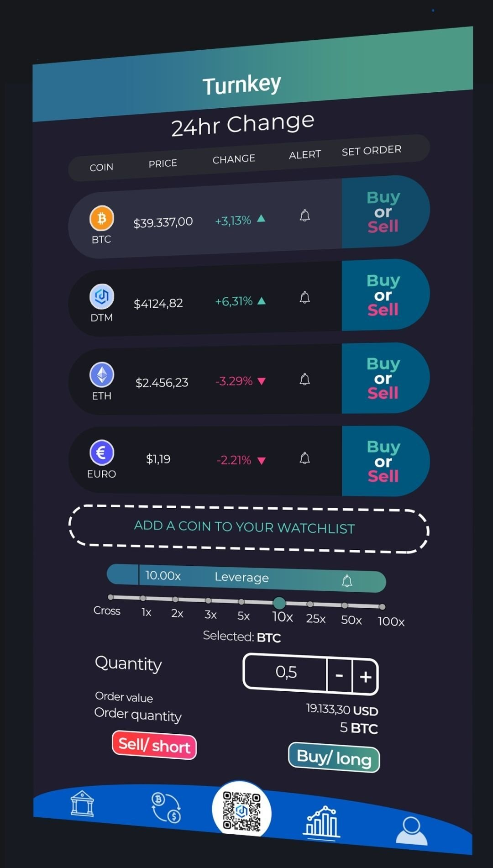This screenshot has width=493, height=868.
Task: Select the Ethereum coin icon
Action: click(x=101, y=374)
